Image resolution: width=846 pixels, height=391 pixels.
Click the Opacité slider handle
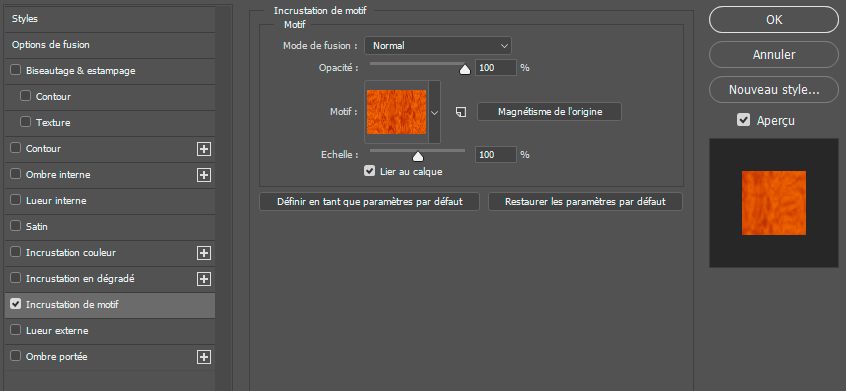click(465, 69)
